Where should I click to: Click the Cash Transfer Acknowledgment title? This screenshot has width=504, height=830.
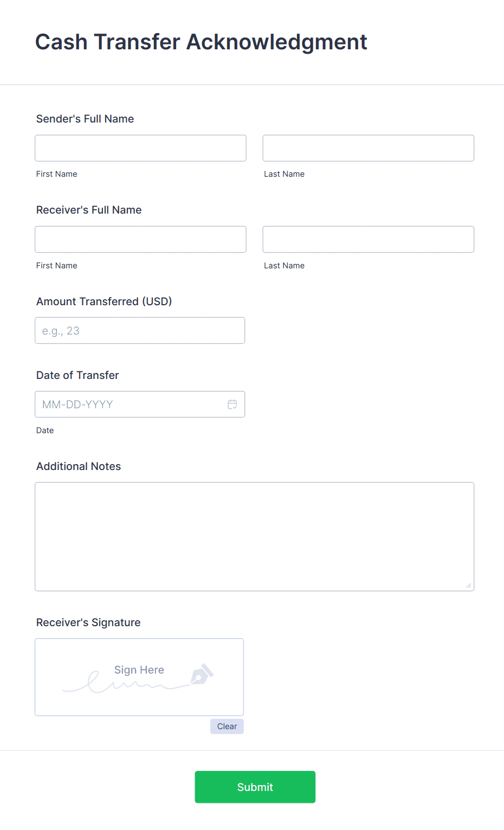201,42
